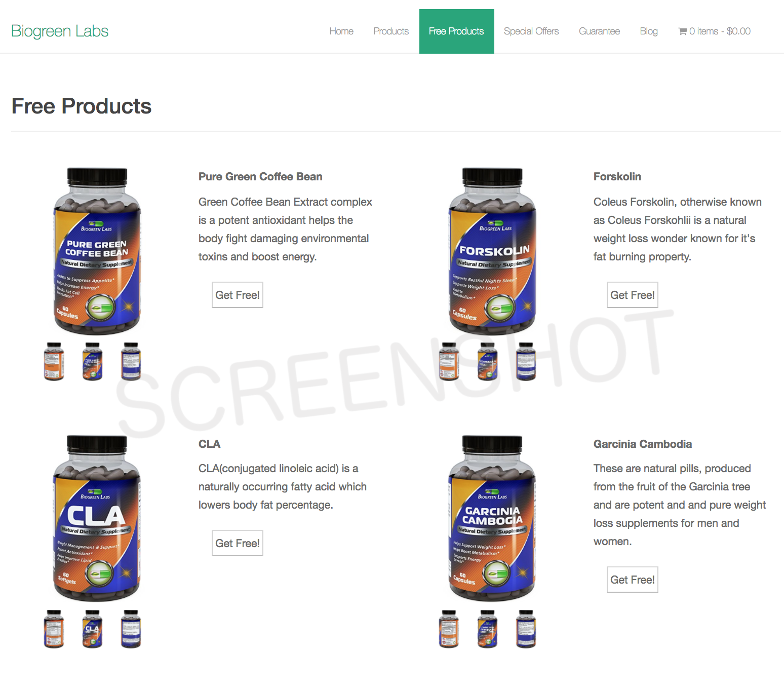Click Get Free for Forskolin
Image resolution: width=784 pixels, height=691 pixels.
(633, 295)
